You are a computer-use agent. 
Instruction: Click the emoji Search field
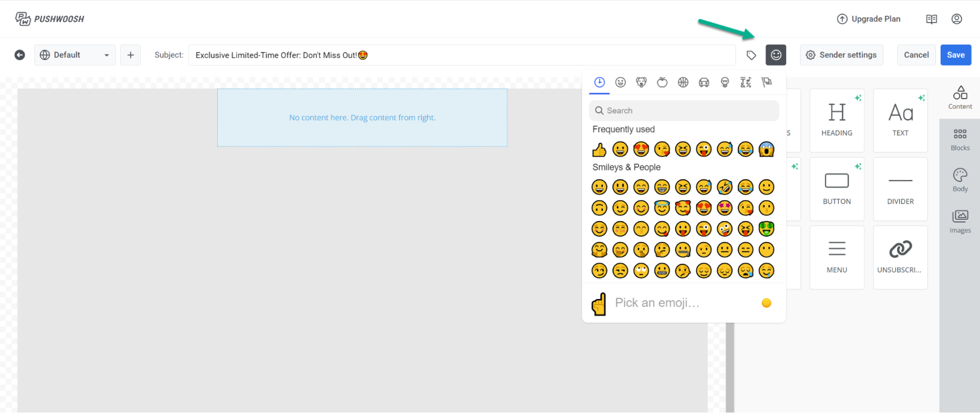click(x=684, y=111)
